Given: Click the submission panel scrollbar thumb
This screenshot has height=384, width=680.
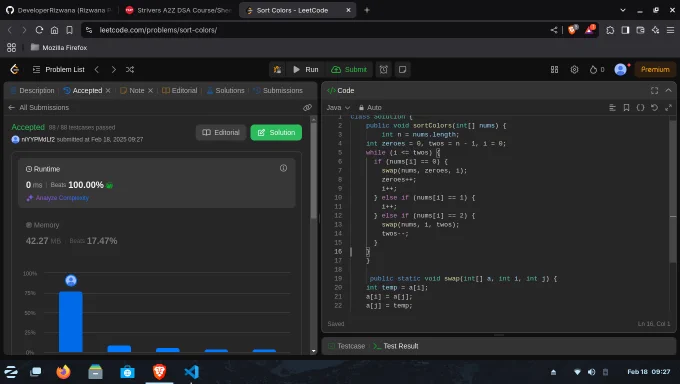Looking at the screenshot, I should (x=314, y=171).
